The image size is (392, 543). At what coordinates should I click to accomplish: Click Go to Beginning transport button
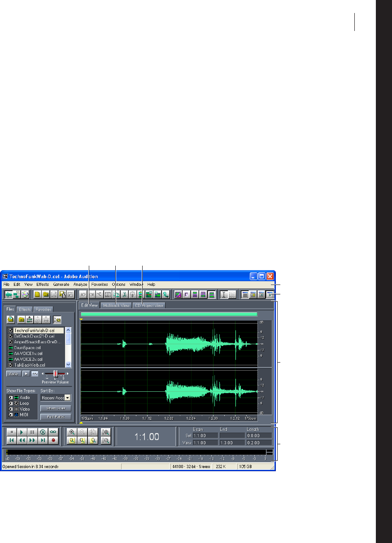[11, 440]
